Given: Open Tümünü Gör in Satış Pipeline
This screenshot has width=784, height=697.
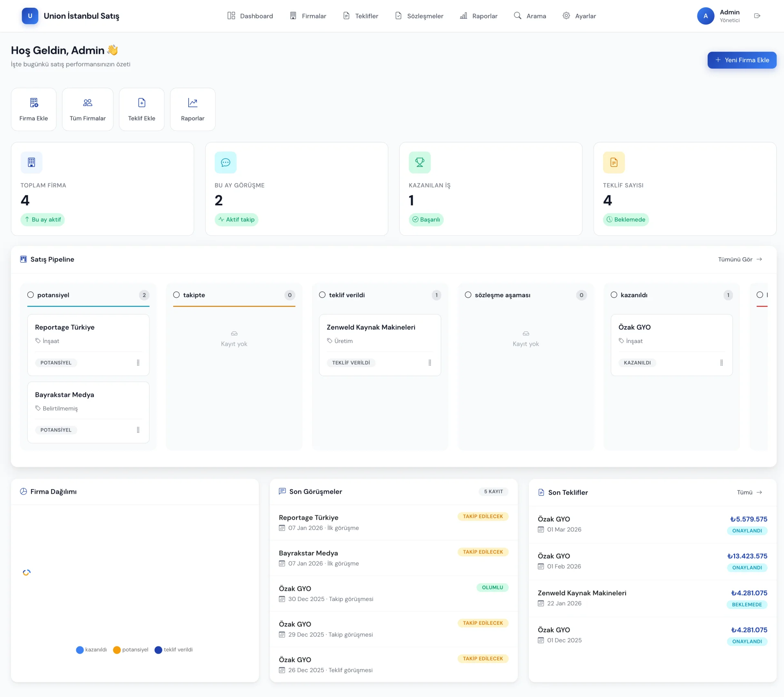Looking at the screenshot, I should [740, 259].
